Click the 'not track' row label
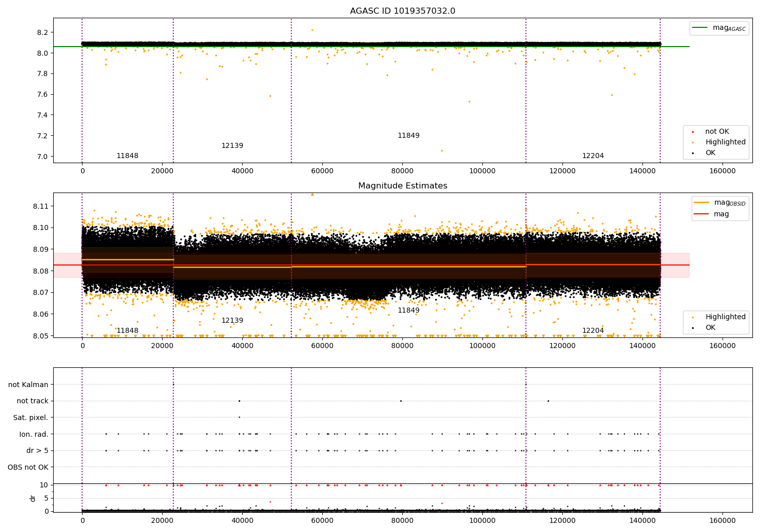Image resolution: width=760 pixels, height=532 pixels. click(32, 401)
